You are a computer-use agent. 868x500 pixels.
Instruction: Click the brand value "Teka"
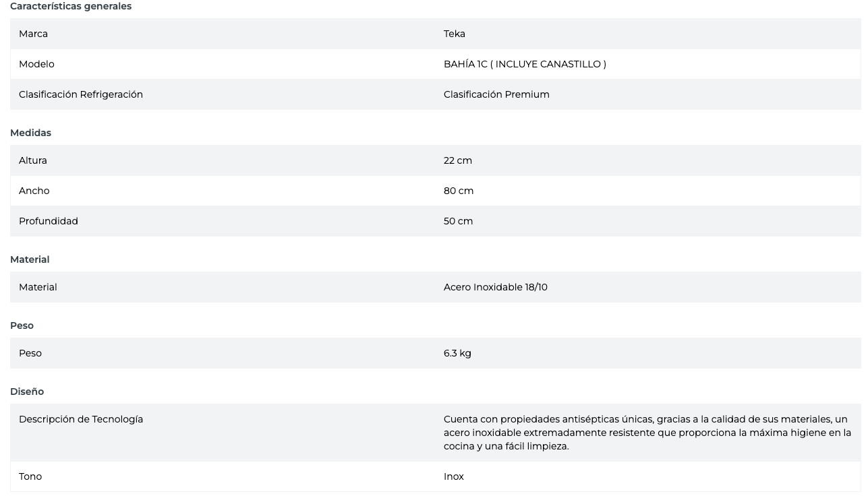coord(455,34)
